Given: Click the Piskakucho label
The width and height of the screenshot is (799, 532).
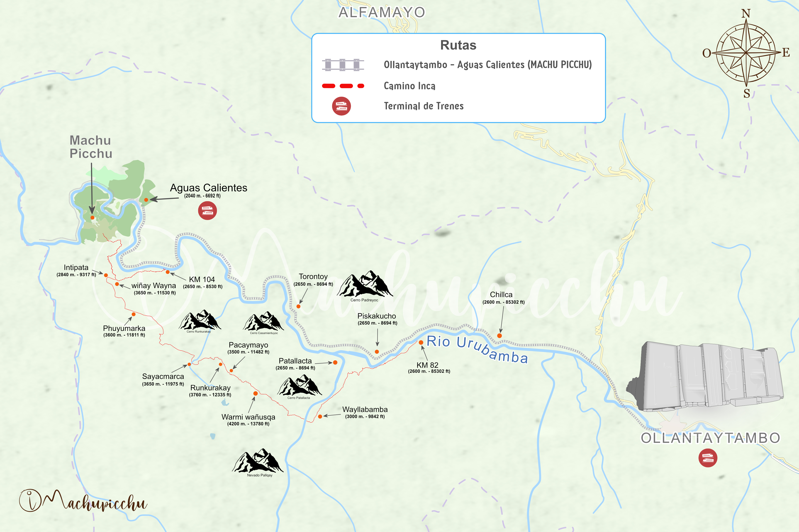Looking at the screenshot, I should [x=376, y=316].
